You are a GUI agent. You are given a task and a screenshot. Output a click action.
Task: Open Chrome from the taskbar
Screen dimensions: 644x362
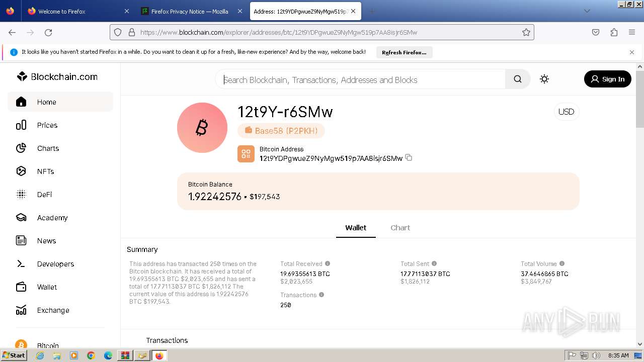tap(91, 355)
